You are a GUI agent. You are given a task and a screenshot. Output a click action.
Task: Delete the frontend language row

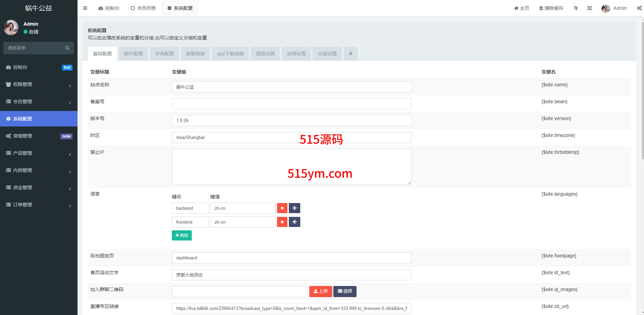pyautogui.click(x=282, y=222)
